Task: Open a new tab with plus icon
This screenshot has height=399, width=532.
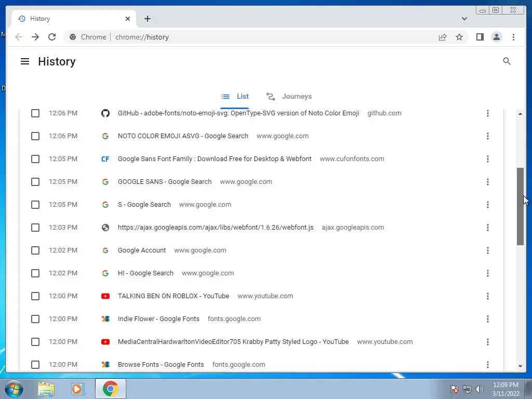Action: [147, 19]
